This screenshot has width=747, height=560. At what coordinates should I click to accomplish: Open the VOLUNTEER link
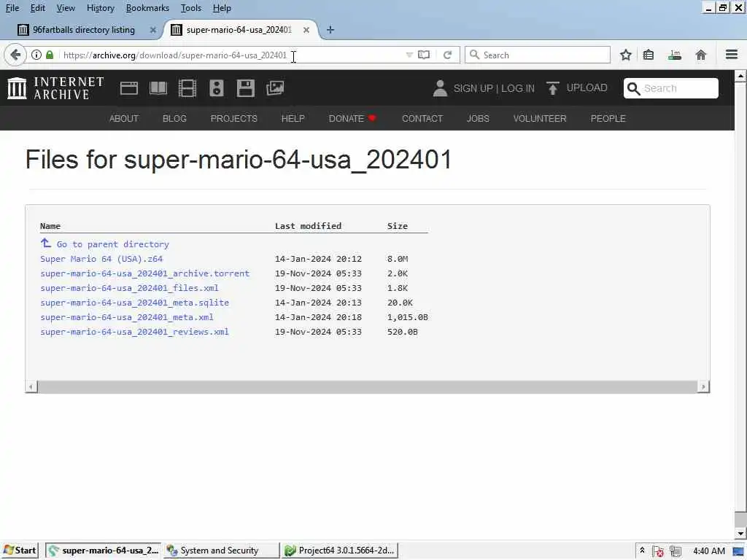540,119
